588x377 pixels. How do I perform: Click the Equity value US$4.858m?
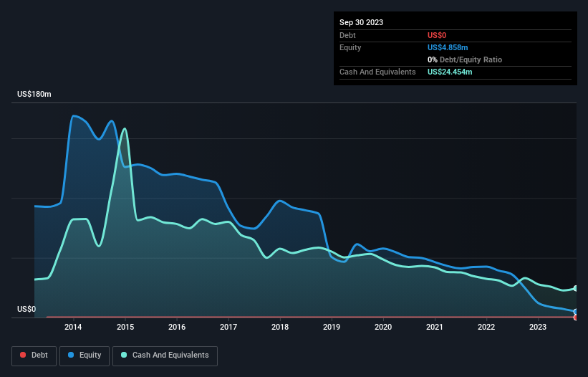(x=448, y=47)
